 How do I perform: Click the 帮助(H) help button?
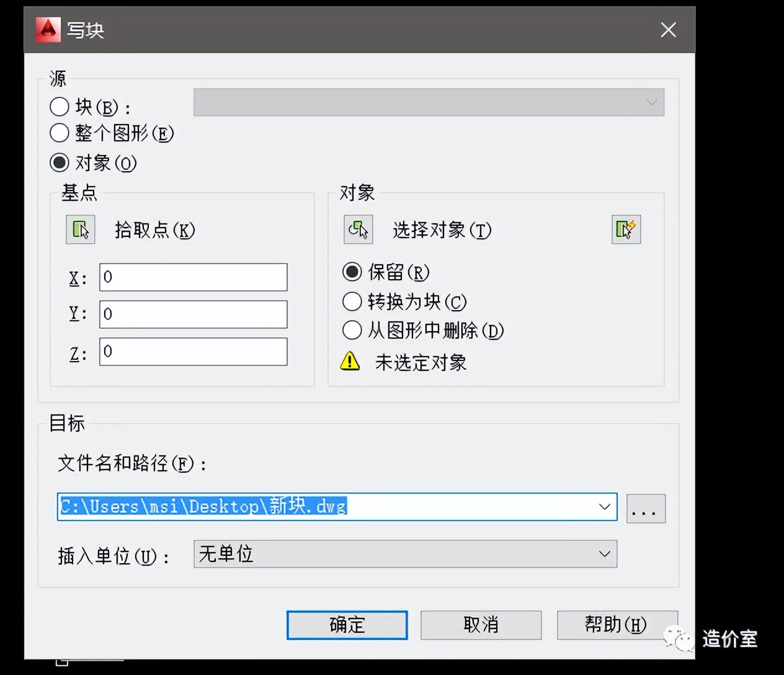[615, 625]
